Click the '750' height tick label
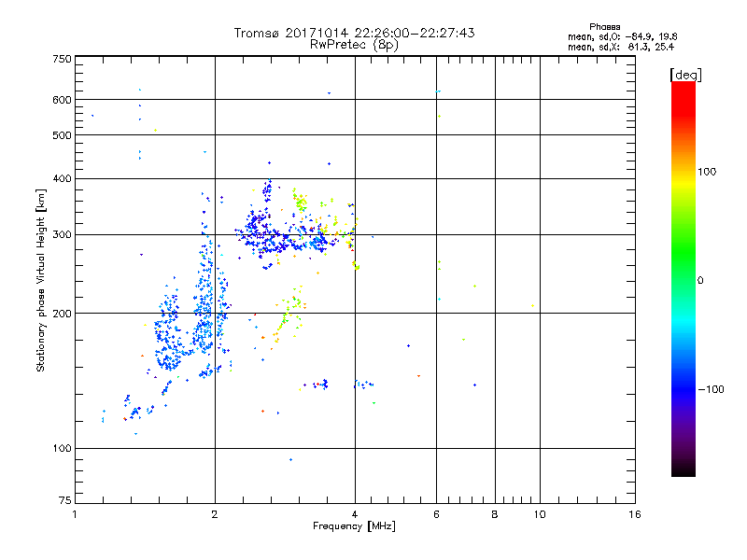Image resolution: width=747 pixels, height=560 pixels. click(x=63, y=59)
